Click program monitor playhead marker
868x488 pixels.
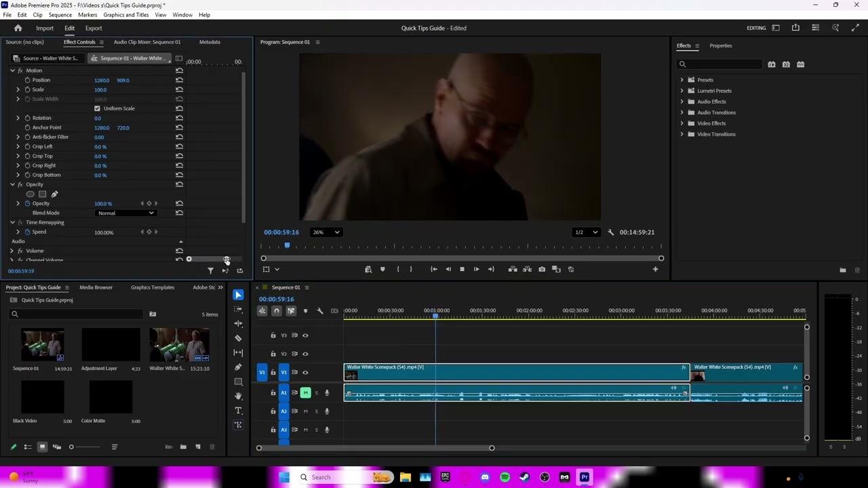(287, 246)
